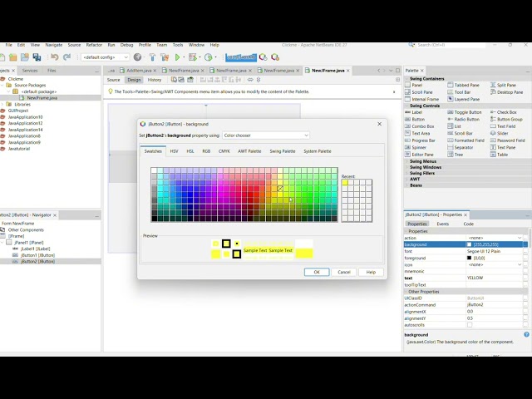
Task: Pick the Tabbed Pane palette item
Action: tap(463, 85)
